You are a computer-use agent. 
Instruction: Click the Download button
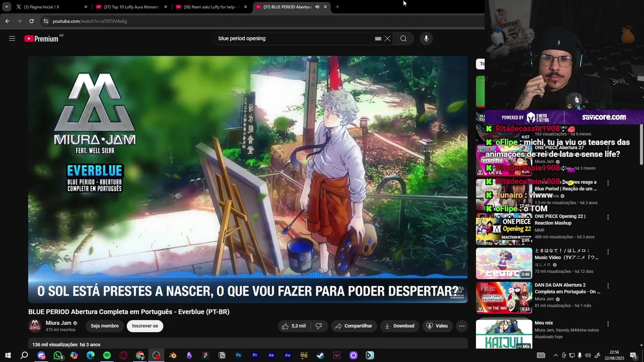click(399, 326)
